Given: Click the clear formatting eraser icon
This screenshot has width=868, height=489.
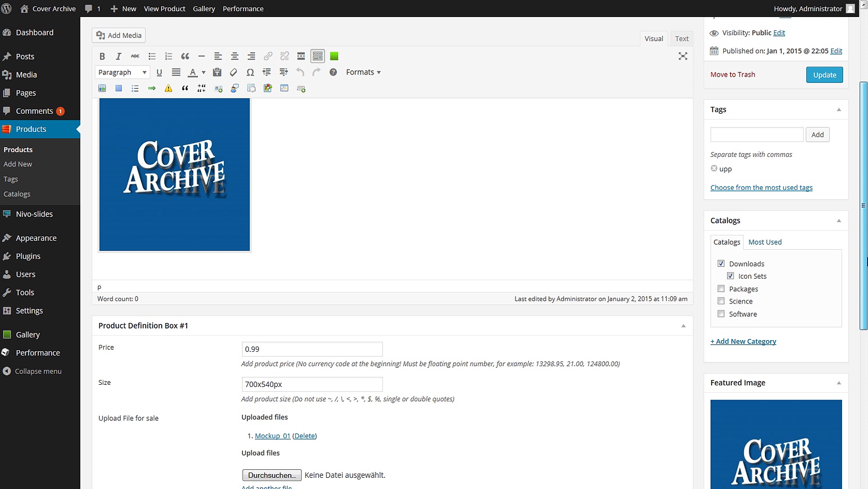Looking at the screenshot, I should coord(233,72).
